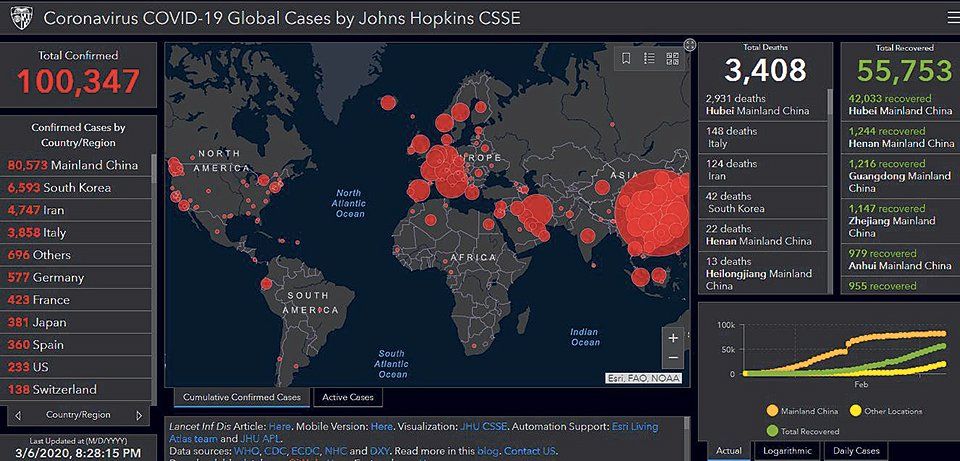Viewport: 960px width, 461px height.
Task: Select 80,573 Mainland China row
Action: 75,165
